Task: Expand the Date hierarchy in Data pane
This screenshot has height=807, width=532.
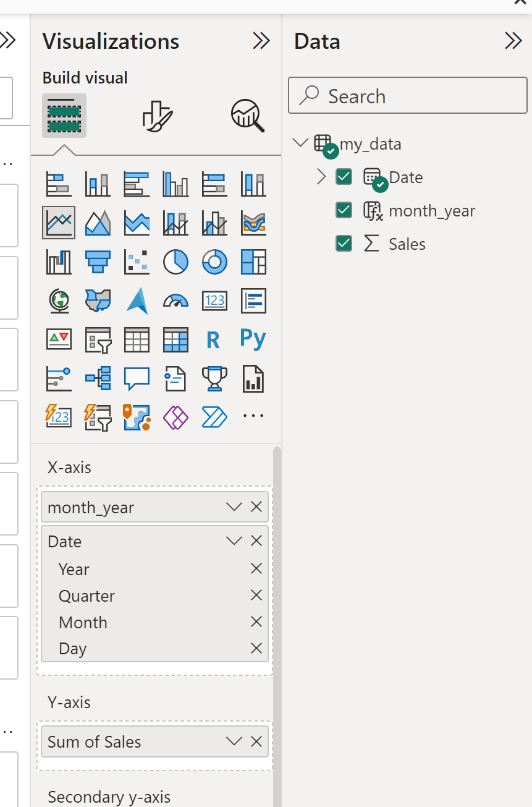Action: pos(321,177)
